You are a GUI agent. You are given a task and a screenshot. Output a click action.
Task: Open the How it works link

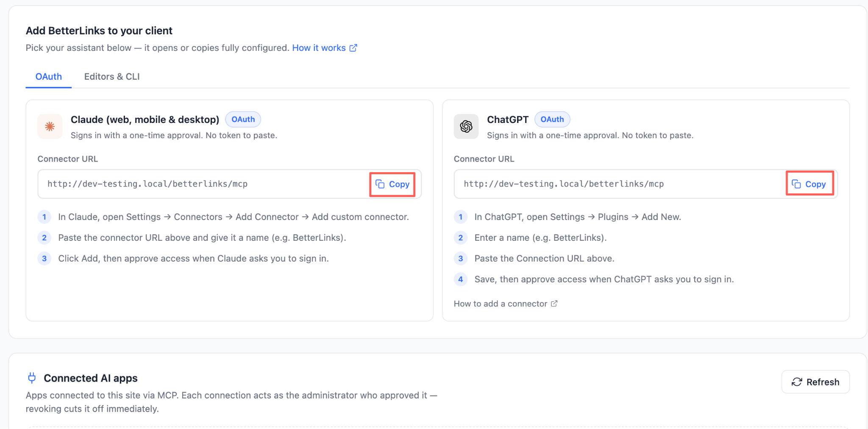319,48
